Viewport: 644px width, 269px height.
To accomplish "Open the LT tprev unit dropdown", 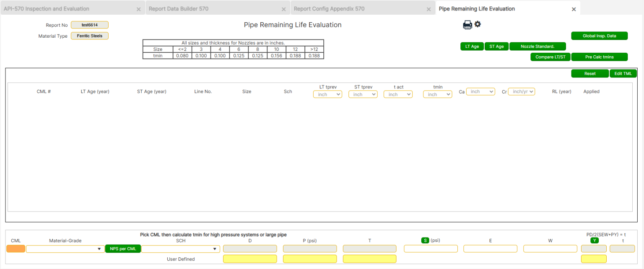I will coord(327,94).
